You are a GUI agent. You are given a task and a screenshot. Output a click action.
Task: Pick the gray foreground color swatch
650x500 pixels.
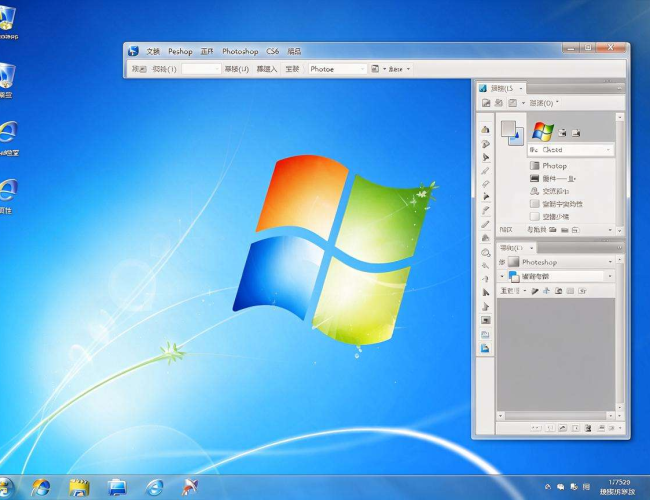508,129
